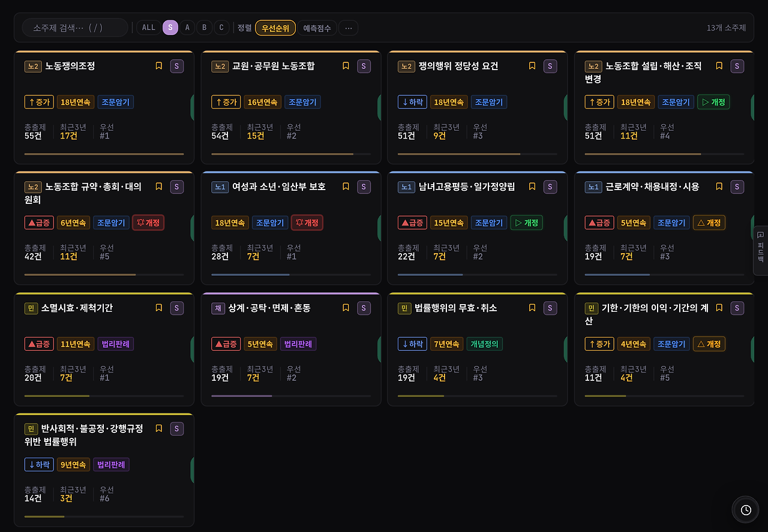Open the history clock button
Viewport: 768px width, 532px height.
[x=746, y=510]
